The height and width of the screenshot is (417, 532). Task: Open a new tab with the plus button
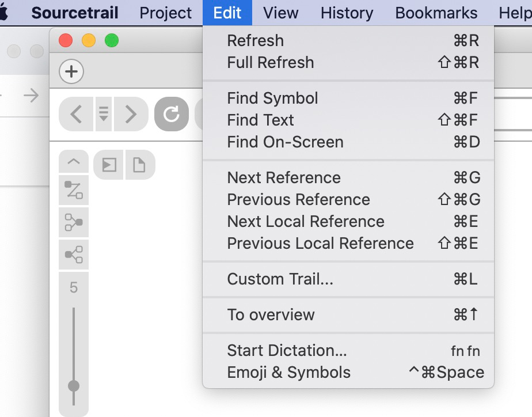coord(71,72)
